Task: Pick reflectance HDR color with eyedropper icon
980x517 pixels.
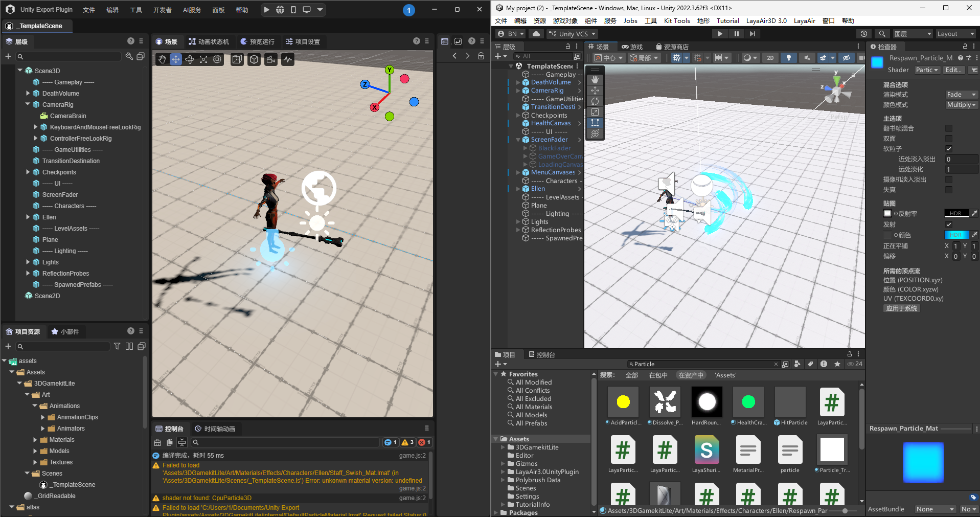Action: (974, 213)
